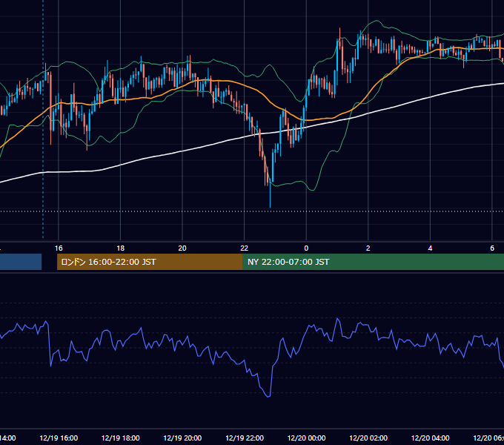Click the lowest candle wick after 22:00
Screen dimensions: 504x445
[270, 196]
